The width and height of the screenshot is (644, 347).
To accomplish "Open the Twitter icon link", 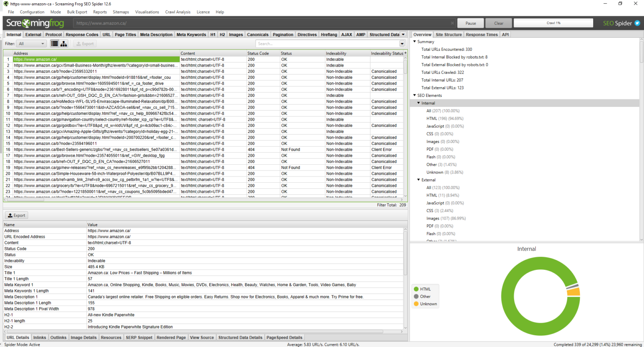I will [x=637, y=23].
